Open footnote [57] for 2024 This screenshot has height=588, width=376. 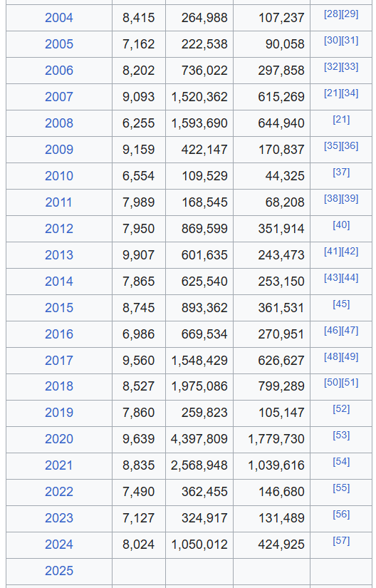pos(341,541)
